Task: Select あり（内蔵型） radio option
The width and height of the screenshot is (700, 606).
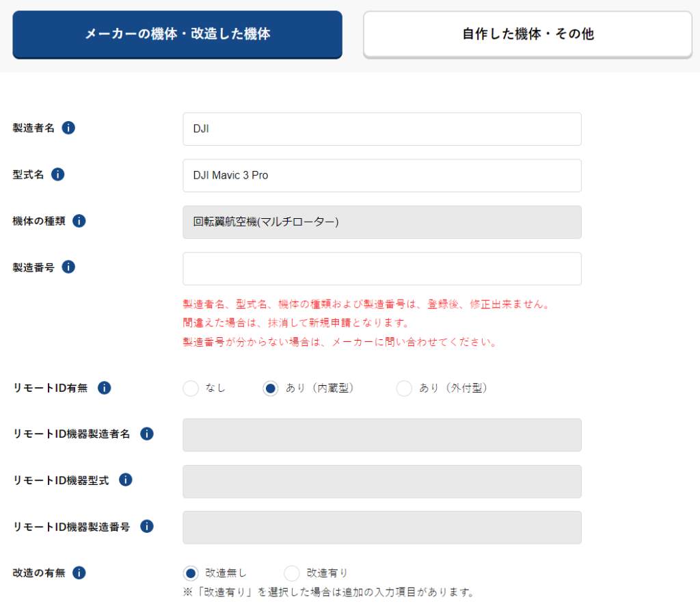Action: [x=271, y=388]
